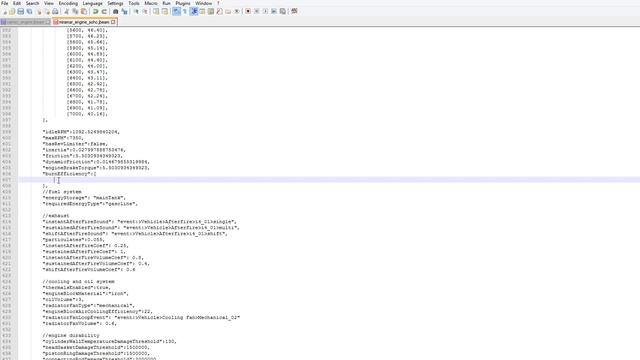
Task: Stop macro recording toolbar icon
Action: 256,11
